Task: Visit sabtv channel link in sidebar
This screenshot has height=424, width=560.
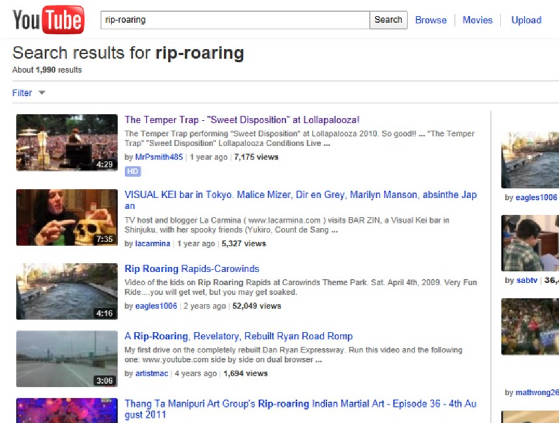Action: pyautogui.click(x=526, y=280)
